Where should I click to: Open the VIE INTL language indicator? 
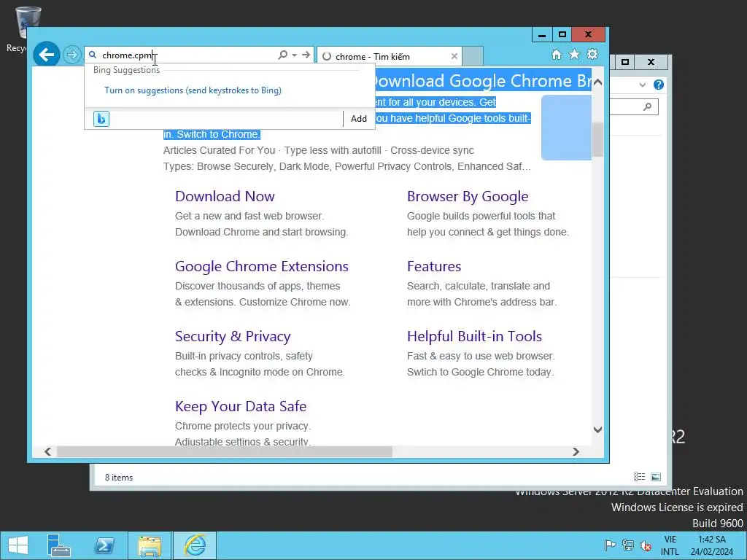pos(670,545)
